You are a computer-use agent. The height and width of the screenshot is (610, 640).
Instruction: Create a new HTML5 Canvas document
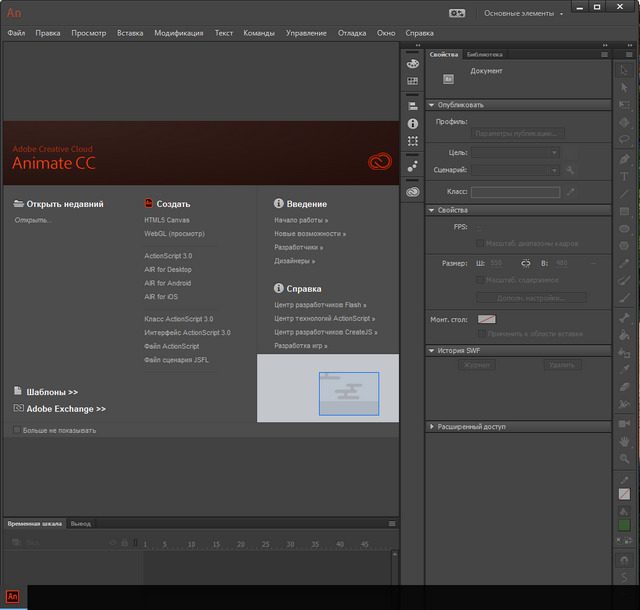[167, 220]
